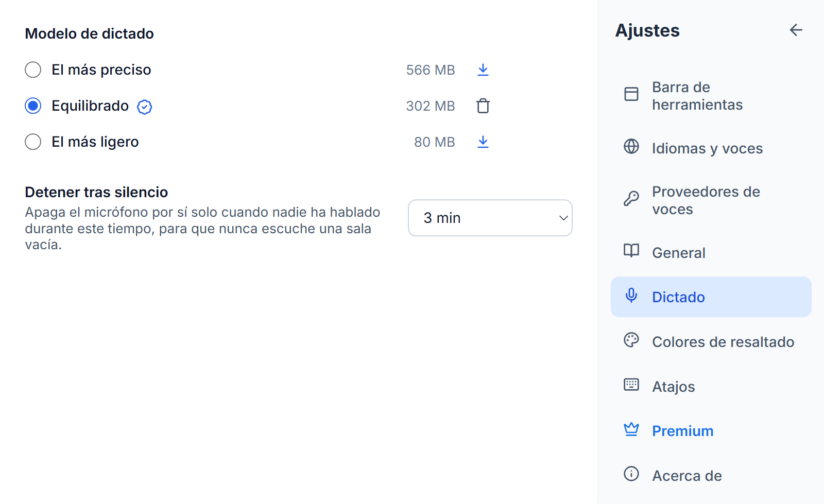Go to Proveedores de voces section

(x=711, y=200)
